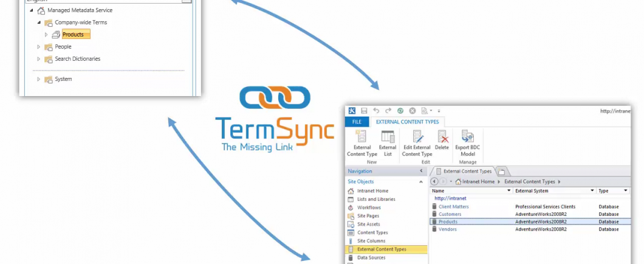The image size is (644, 264).
Task: Click Edit External Content Type
Action: coord(417,143)
